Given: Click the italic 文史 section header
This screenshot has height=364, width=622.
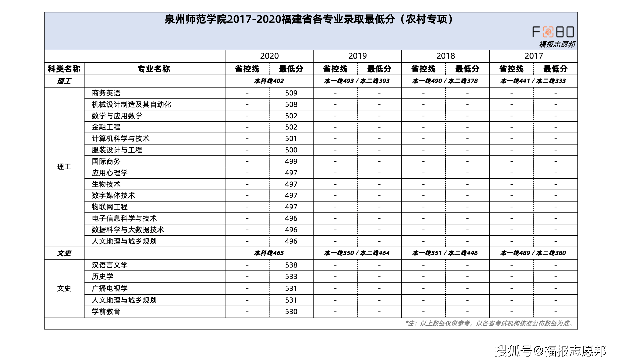Looking at the screenshot, I should tap(64, 253).
